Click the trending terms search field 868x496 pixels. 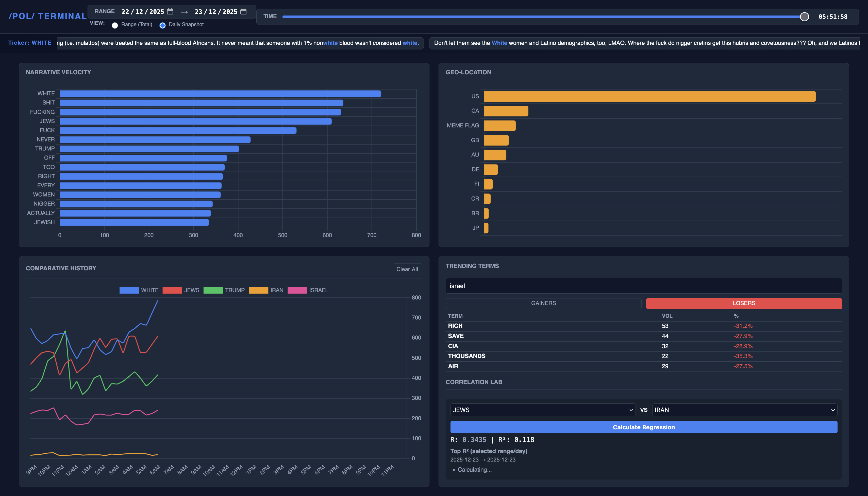click(643, 286)
